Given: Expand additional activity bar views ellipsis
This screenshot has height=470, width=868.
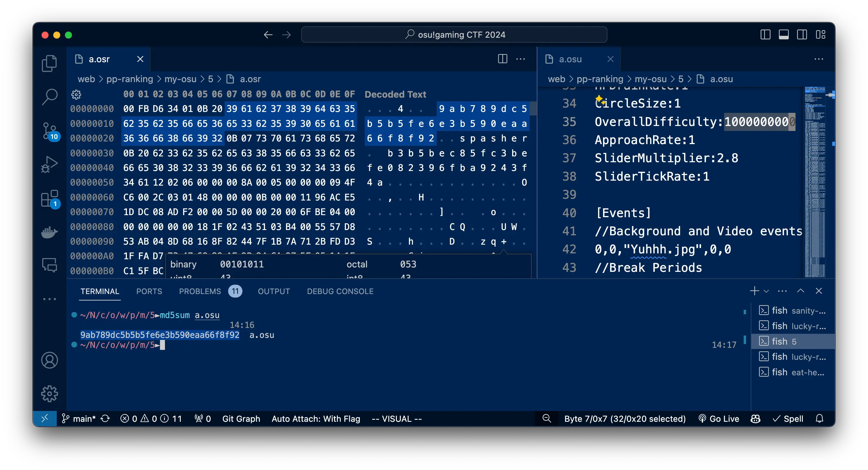Looking at the screenshot, I should click(49, 299).
